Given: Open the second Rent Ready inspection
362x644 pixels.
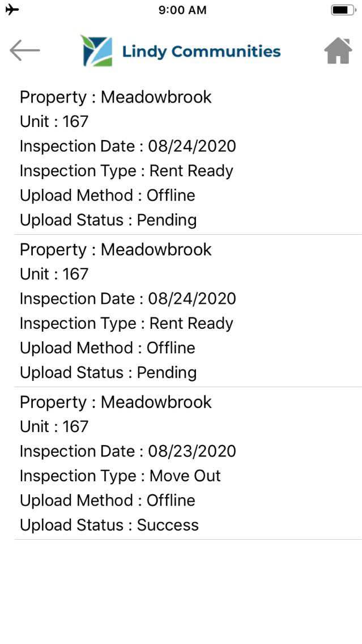Looking at the screenshot, I should [x=126, y=323].
